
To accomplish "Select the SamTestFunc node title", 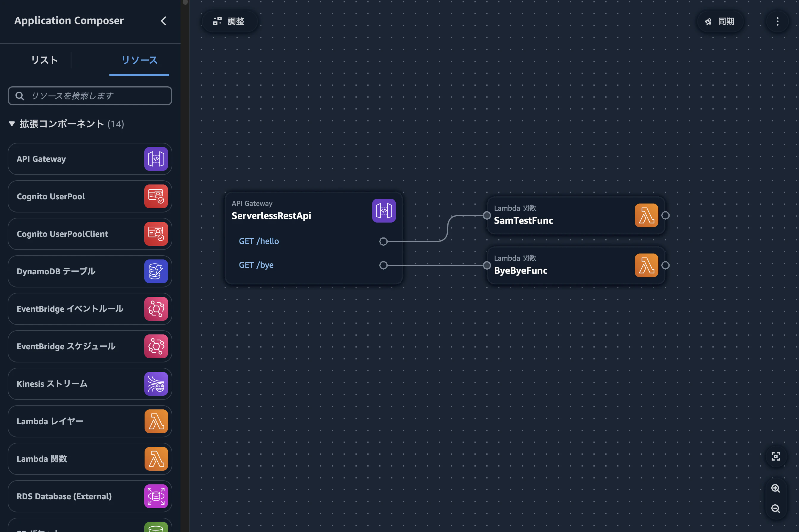I will point(523,220).
